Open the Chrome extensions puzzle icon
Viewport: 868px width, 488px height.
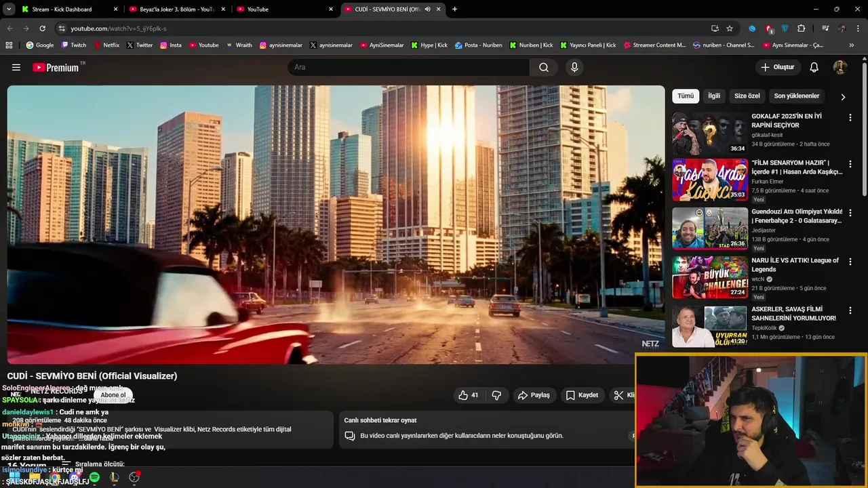(x=802, y=28)
